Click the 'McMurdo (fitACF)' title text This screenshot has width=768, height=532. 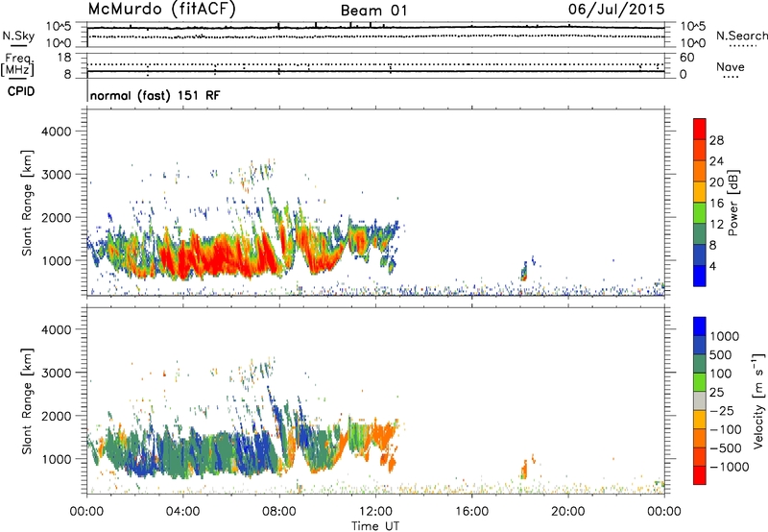[161, 9]
